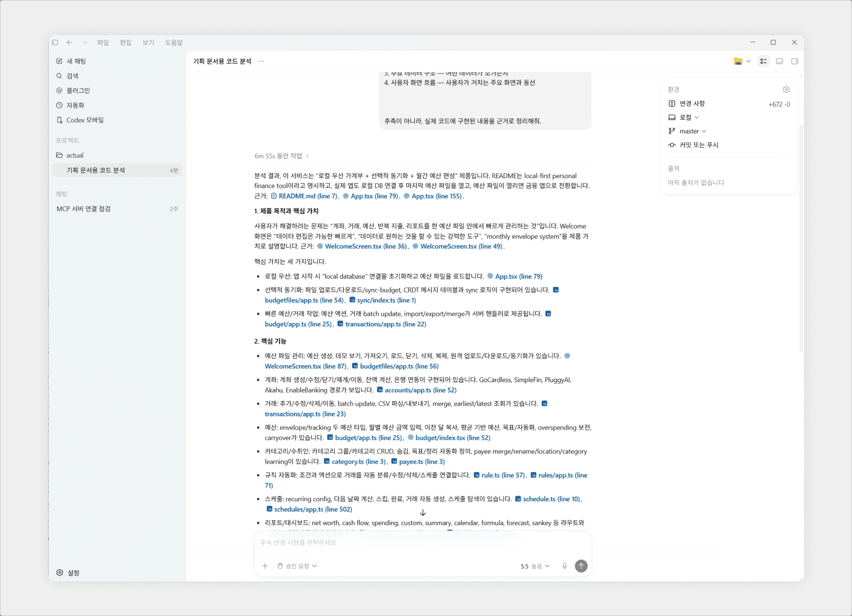Open the transactions/app.ts (line 22) link
Screen dimensions: 852x616
pos(382,324)
